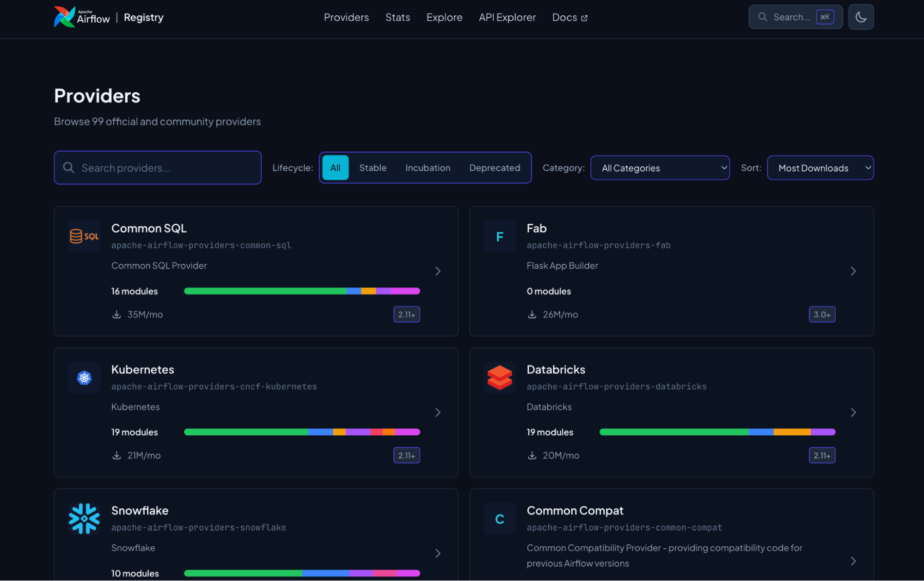Click the Fab provider letter icon
This screenshot has width=924, height=581.
click(499, 237)
